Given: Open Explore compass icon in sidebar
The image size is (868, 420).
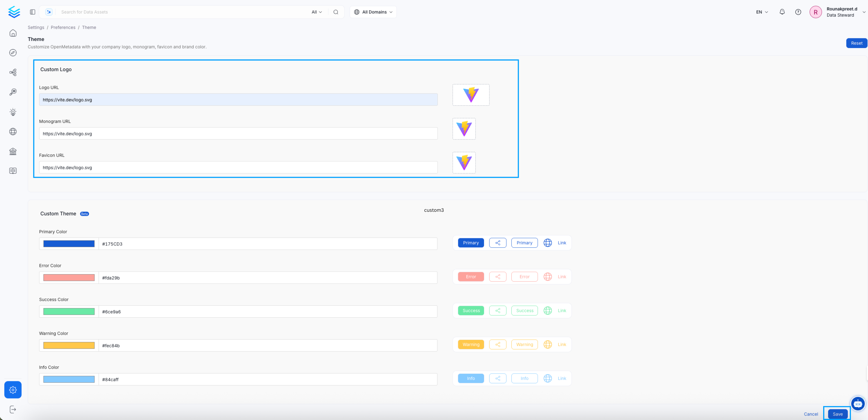Looking at the screenshot, I should coord(13,52).
